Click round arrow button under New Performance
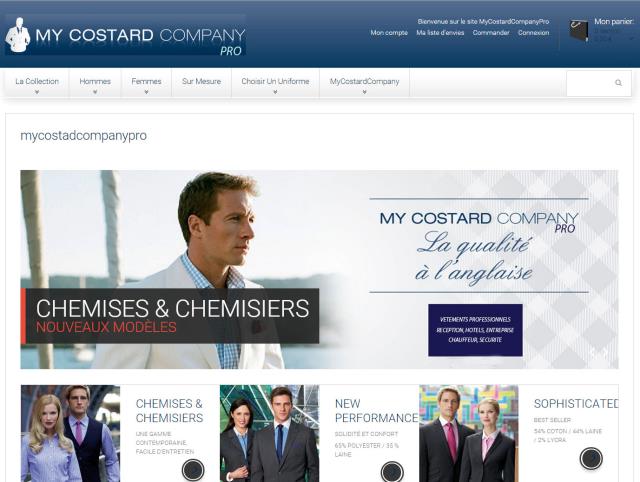 click(392, 472)
